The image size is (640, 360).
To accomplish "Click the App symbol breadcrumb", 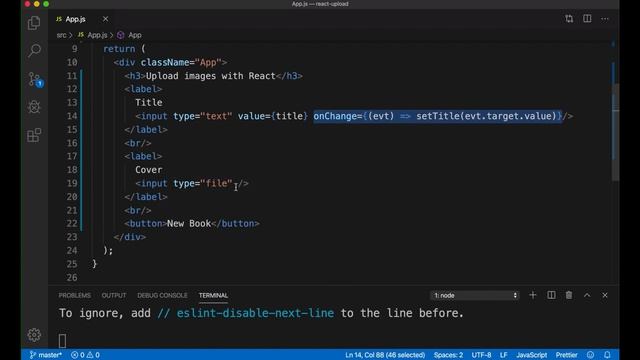I will click(130, 35).
